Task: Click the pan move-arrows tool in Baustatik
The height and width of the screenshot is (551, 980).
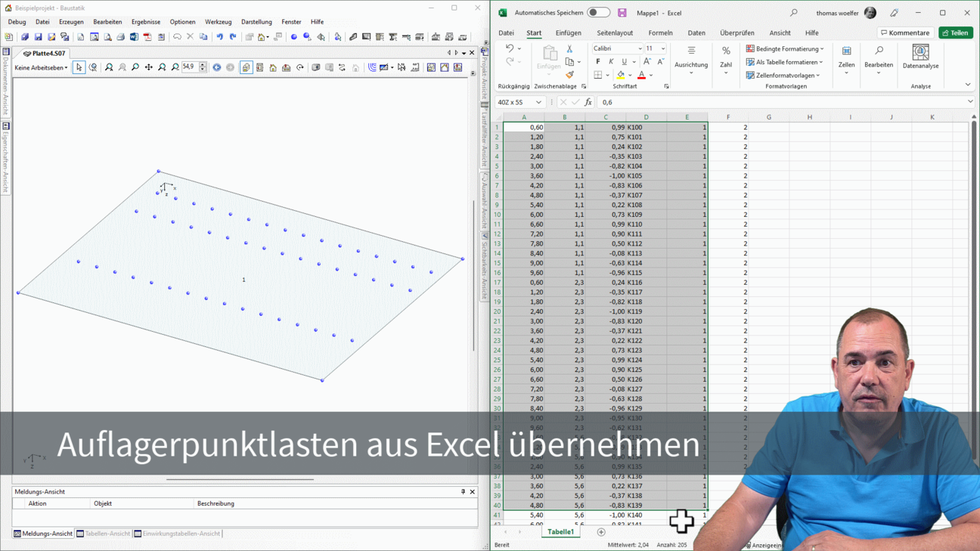Action: point(149,67)
